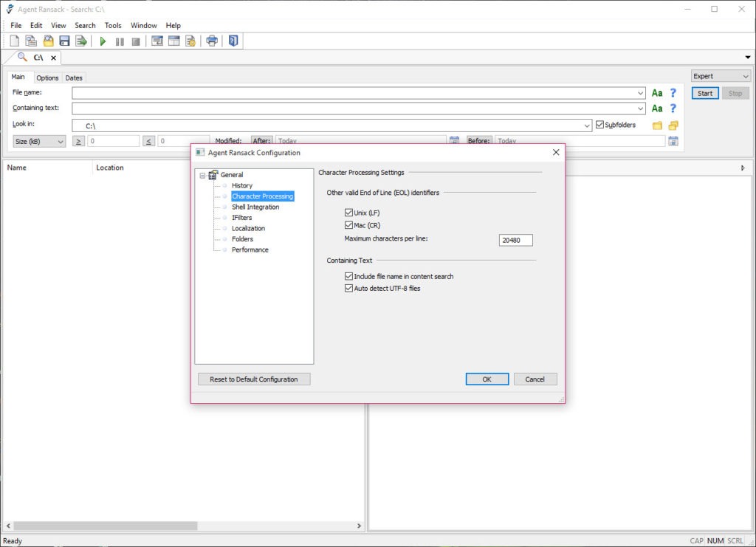Select History in the configuration tree
The width and height of the screenshot is (756, 547).
[242, 185]
